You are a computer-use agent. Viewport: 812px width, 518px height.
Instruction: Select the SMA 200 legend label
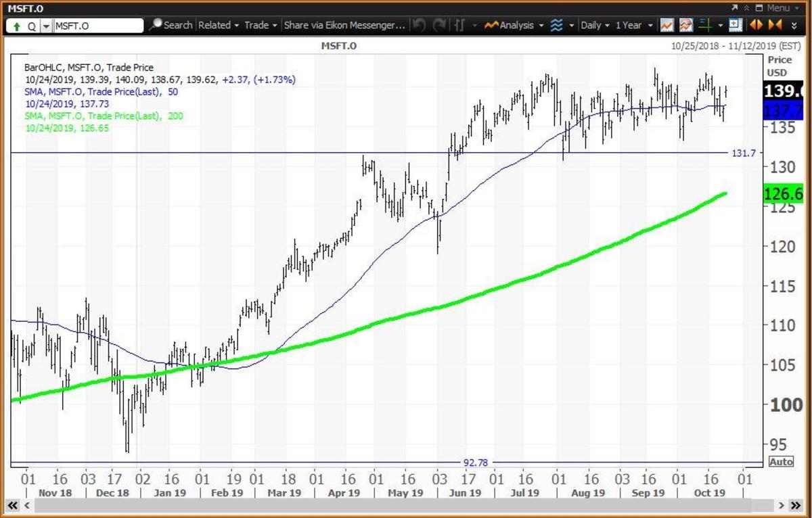click(104, 116)
